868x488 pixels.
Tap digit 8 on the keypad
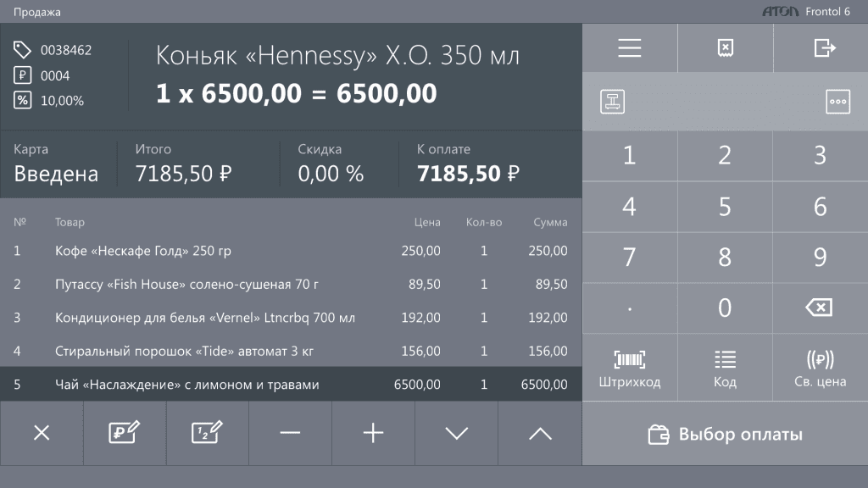pyautogui.click(x=726, y=258)
